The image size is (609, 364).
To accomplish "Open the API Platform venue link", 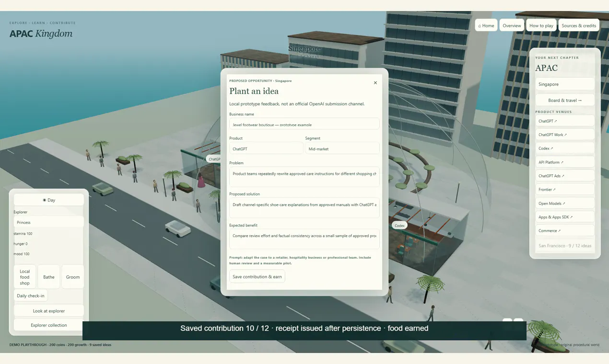I will [x=565, y=162].
